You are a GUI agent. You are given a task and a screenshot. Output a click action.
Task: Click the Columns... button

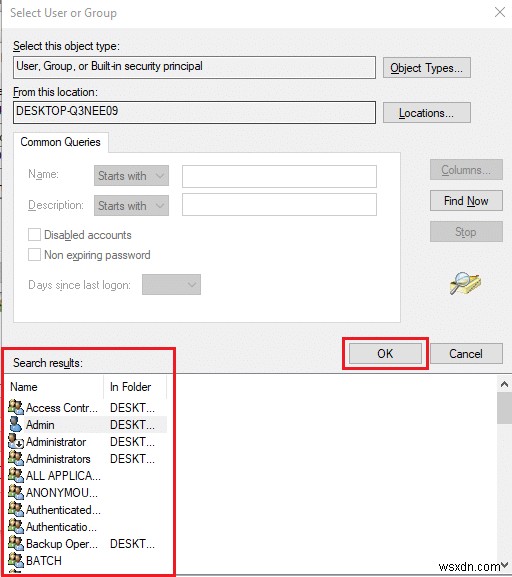pyautogui.click(x=466, y=170)
